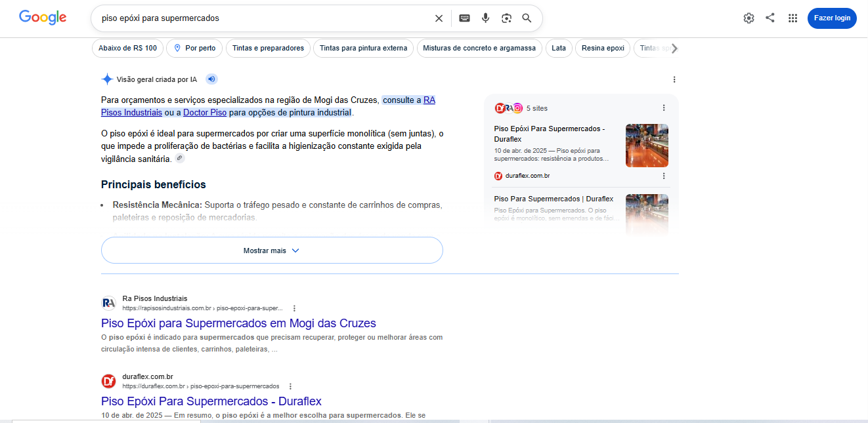Viewport: 868px width, 423px height.
Task: Open the 'RA Pisos Industriais' link in AI overview
Action: click(x=131, y=113)
